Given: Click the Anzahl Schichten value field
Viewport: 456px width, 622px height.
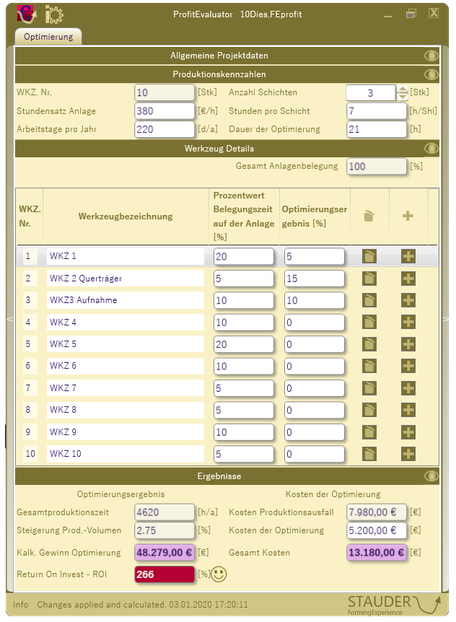Looking at the screenshot, I should (371, 93).
